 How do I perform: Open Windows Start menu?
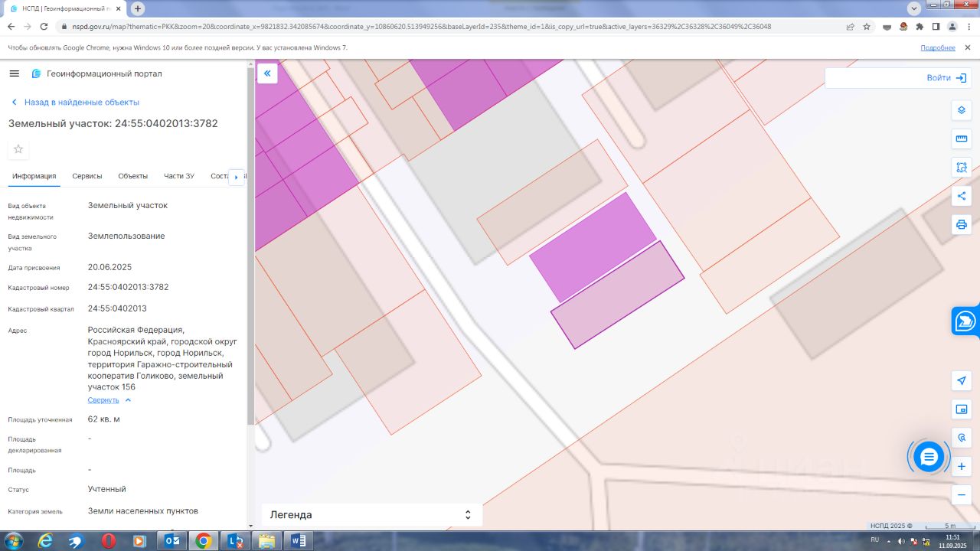pyautogui.click(x=12, y=541)
